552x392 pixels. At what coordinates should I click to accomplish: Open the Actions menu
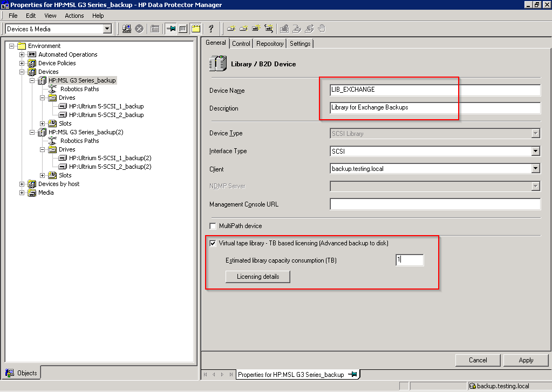pyautogui.click(x=74, y=16)
